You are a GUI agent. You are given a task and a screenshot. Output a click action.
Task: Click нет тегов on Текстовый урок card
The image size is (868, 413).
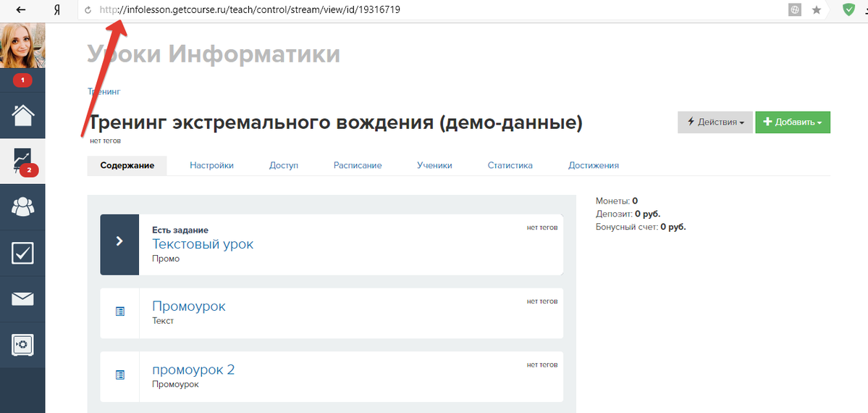(x=542, y=228)
